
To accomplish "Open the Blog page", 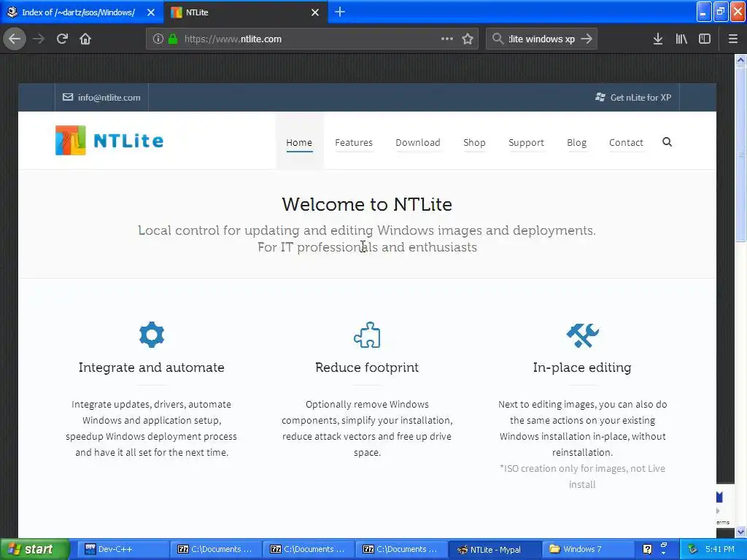I will [576, 142].
